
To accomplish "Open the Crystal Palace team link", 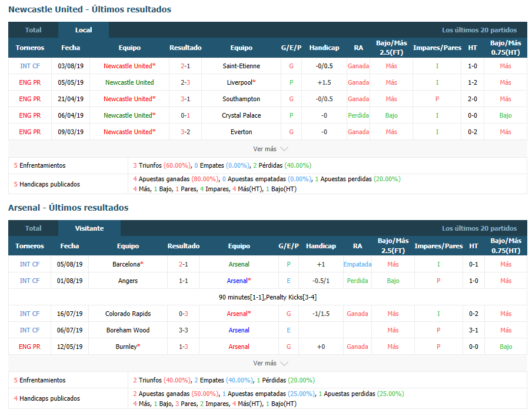I will pos(241,115).
